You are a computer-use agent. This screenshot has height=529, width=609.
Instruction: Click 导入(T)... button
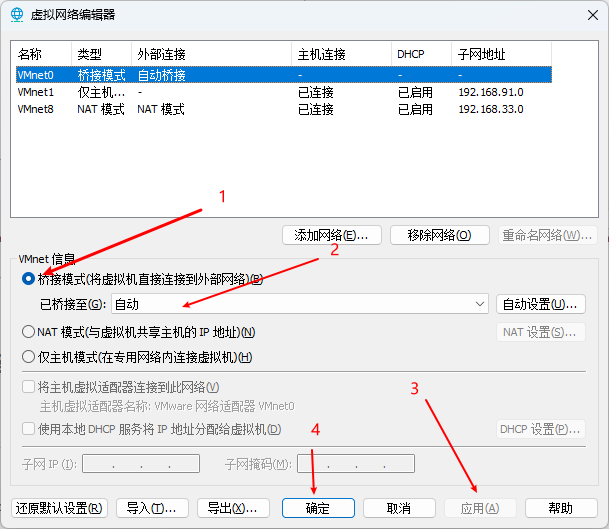(x=152, y=508)
